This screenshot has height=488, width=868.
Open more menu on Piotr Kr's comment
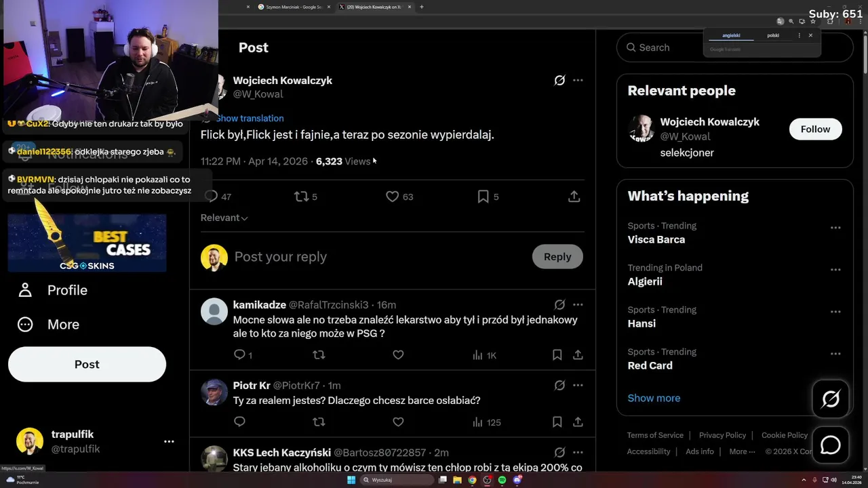(578, 385)
